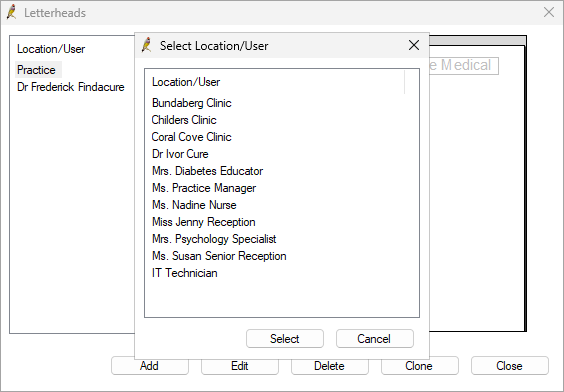The height and width of the screenshot is (392, 564).
Task: Select Ms. Practice Manager entry
Action: point(204,188)
